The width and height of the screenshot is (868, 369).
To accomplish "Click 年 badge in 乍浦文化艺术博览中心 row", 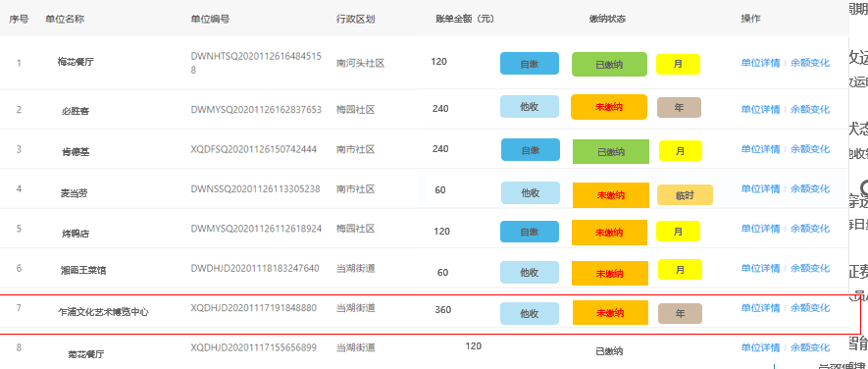I will pyautogui.click(x=681, y=314).
